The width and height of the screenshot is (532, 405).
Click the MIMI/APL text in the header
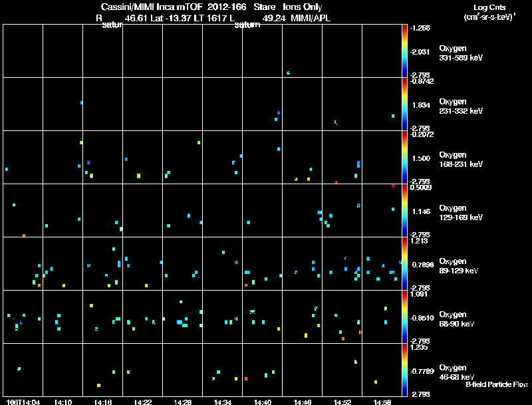311,19
